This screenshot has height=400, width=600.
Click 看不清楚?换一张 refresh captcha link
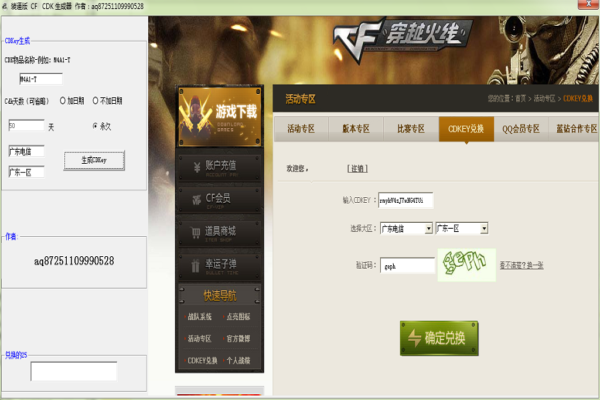tap(522, 265)
